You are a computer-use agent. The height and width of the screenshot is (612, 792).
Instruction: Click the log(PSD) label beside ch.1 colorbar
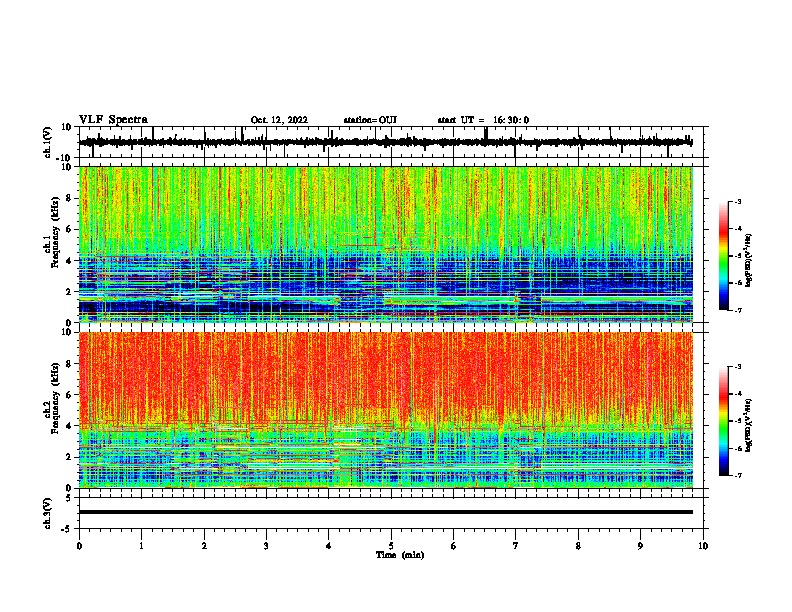[749, 261]
